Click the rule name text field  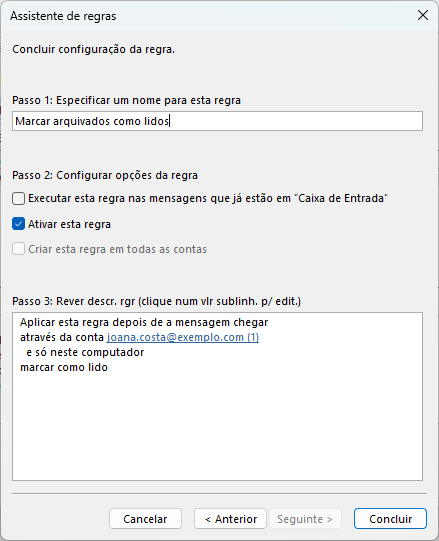coord(217,121)
